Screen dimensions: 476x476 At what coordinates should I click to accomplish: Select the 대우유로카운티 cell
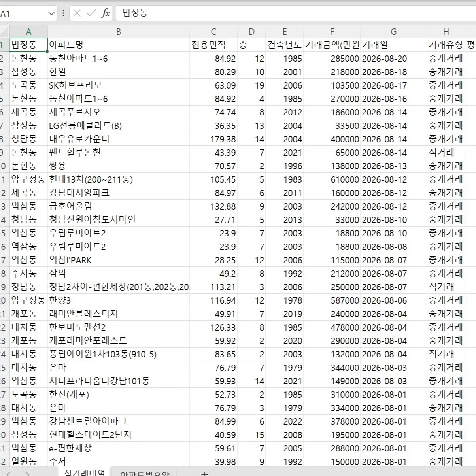coord(119,139)
